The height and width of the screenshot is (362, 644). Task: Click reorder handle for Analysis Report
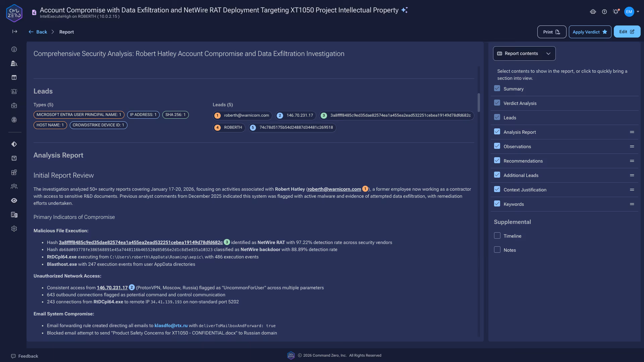(632, 132)
